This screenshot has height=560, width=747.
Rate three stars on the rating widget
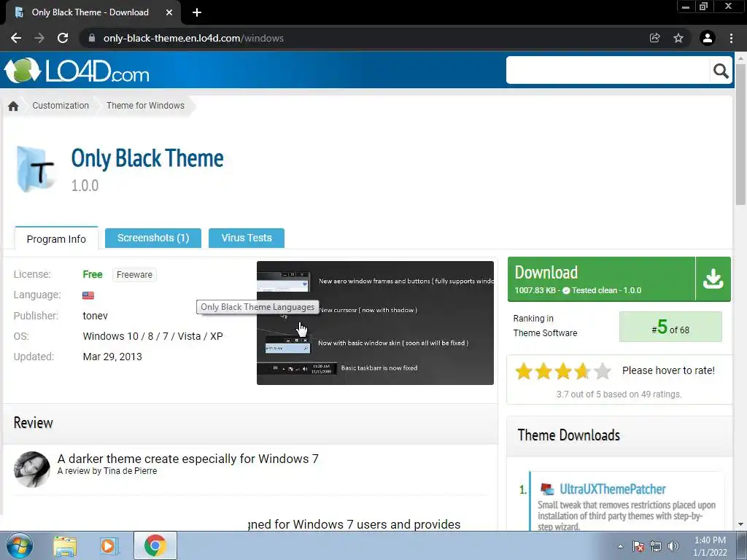click(562, 371)
